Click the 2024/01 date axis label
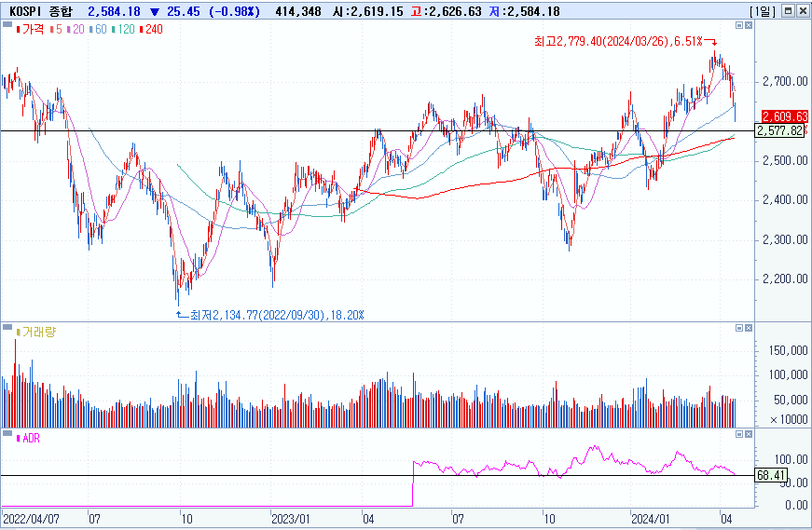This screenshot has height=530, width=812. (x=650, y=519)
